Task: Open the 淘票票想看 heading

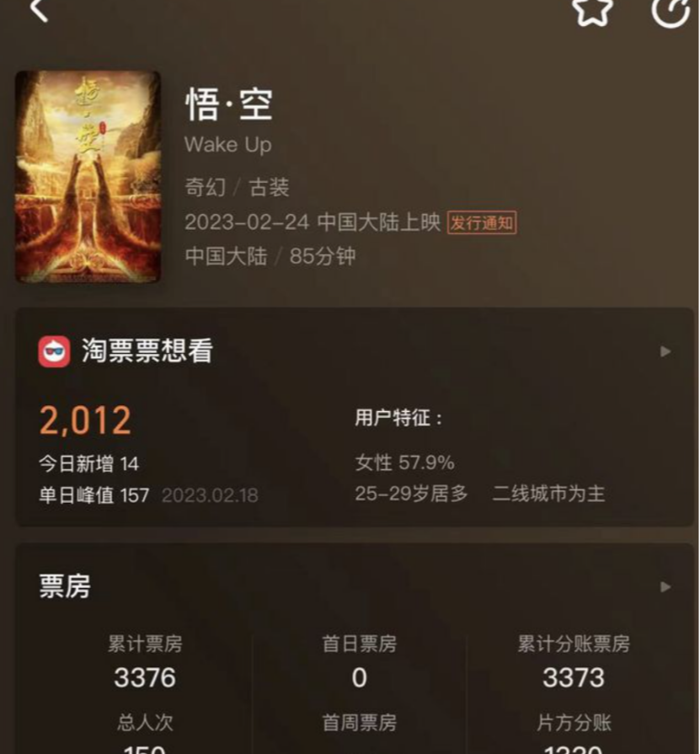Action: coord(147,350)
